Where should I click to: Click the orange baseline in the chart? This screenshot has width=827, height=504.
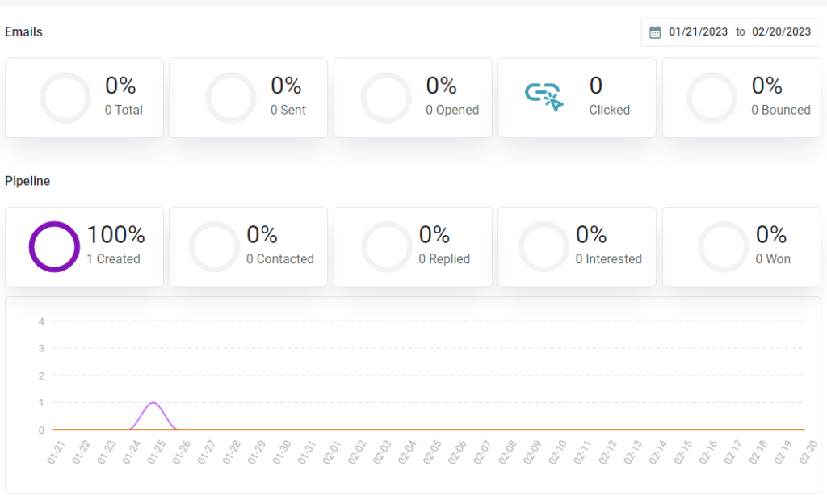coord(429,430)
